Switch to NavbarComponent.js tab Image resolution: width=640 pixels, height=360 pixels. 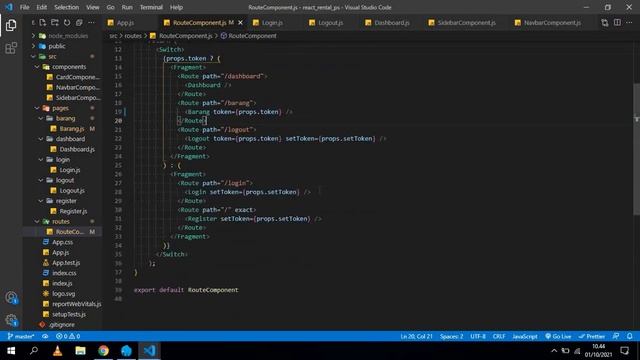pyautogui.click(x=552, y=23)
